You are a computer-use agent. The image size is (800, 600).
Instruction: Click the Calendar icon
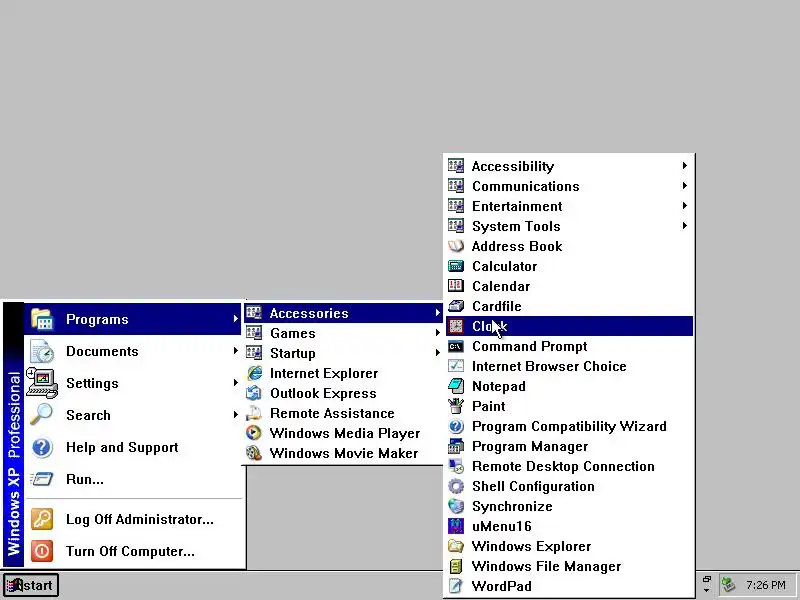(456, 286)
